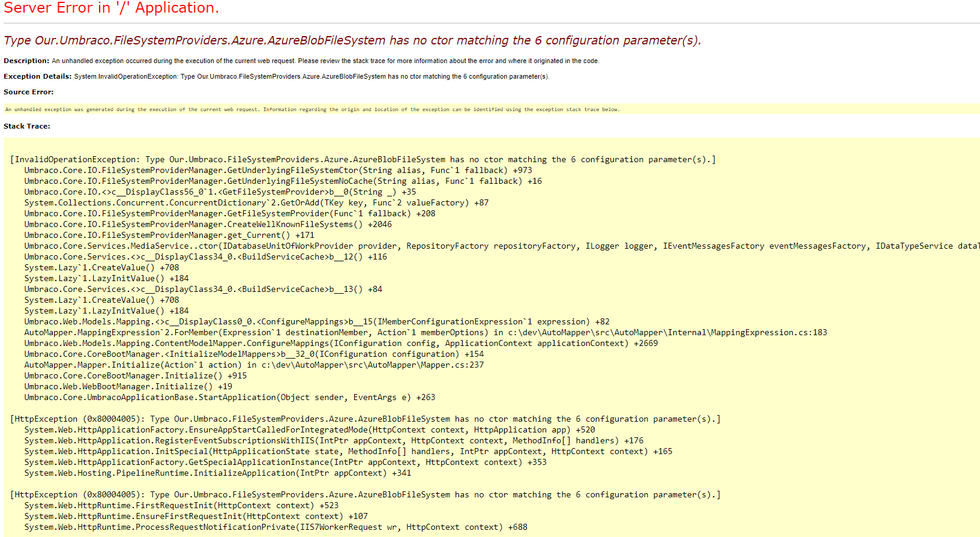Click the BuildServiceCache b__13() +84 line
This screenshot has width=980, height=537.
pyautogui.click(x=203, y=289)
